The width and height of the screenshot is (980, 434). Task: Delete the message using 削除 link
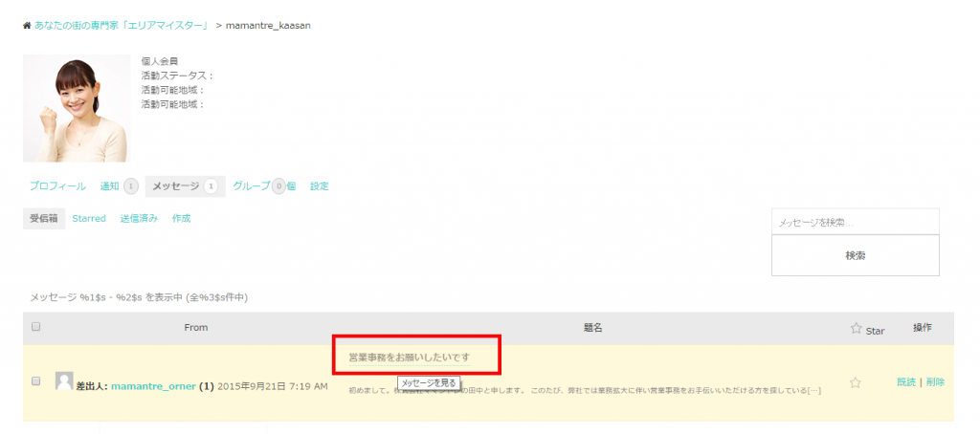[x=935, y=381]
